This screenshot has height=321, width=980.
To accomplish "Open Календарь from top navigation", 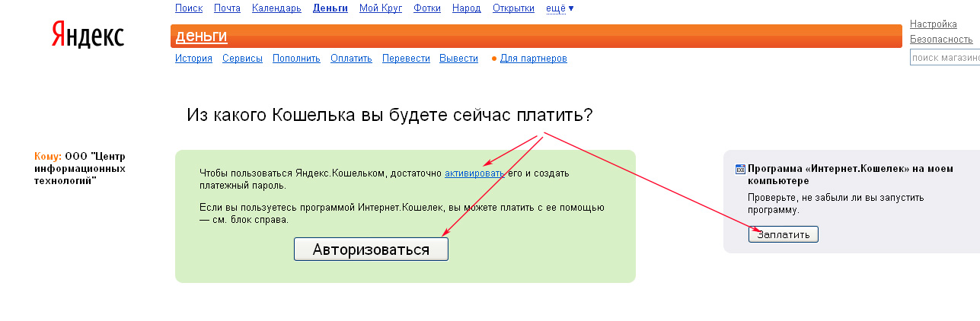I will coord(276,8).
